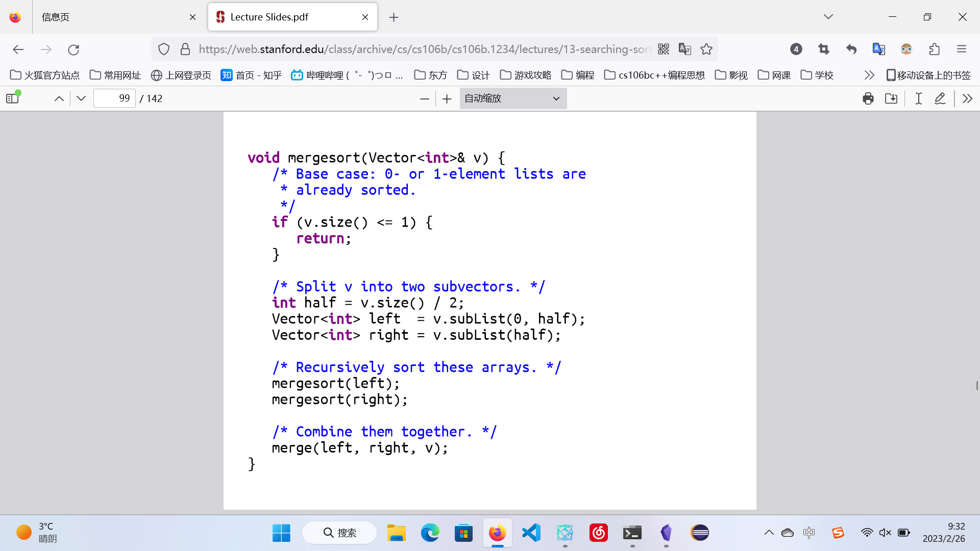Open Obsidian from the taskbar
This screenshot has height=551, width=980.
(x=666, y=533)
